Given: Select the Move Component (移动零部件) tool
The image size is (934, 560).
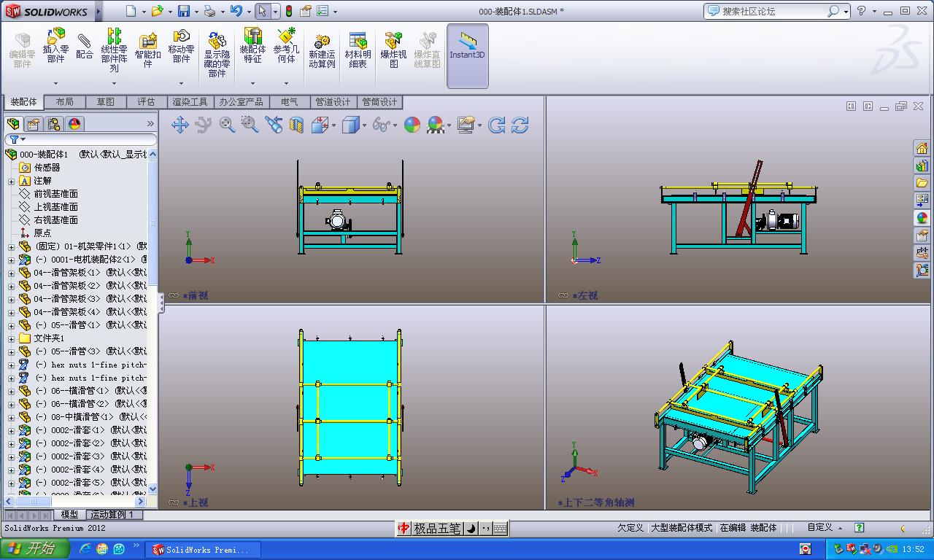Looking at the screenshot, I should coord(181,46).
